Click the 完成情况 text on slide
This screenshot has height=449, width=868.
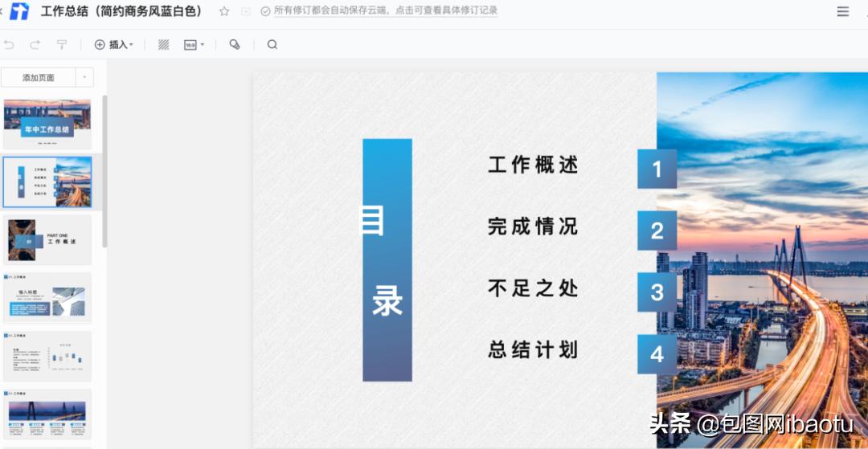(533, 227)
